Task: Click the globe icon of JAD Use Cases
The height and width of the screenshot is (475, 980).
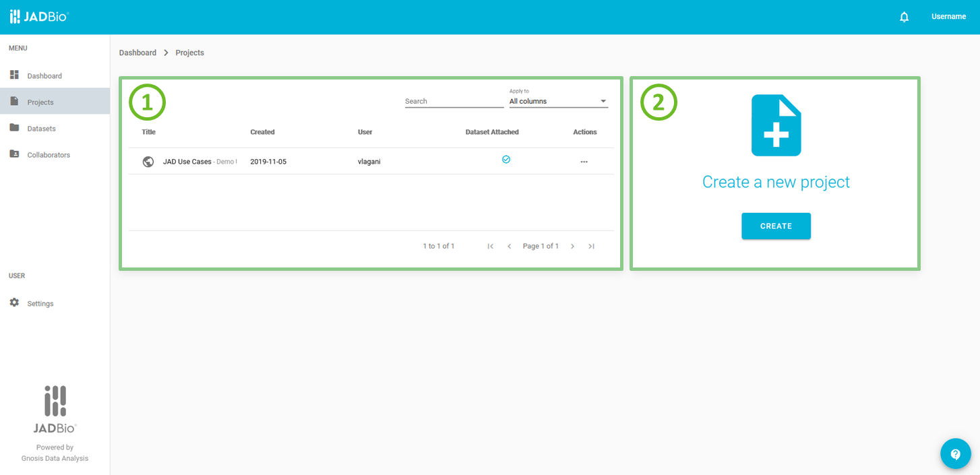Action: tap(148, 162)
